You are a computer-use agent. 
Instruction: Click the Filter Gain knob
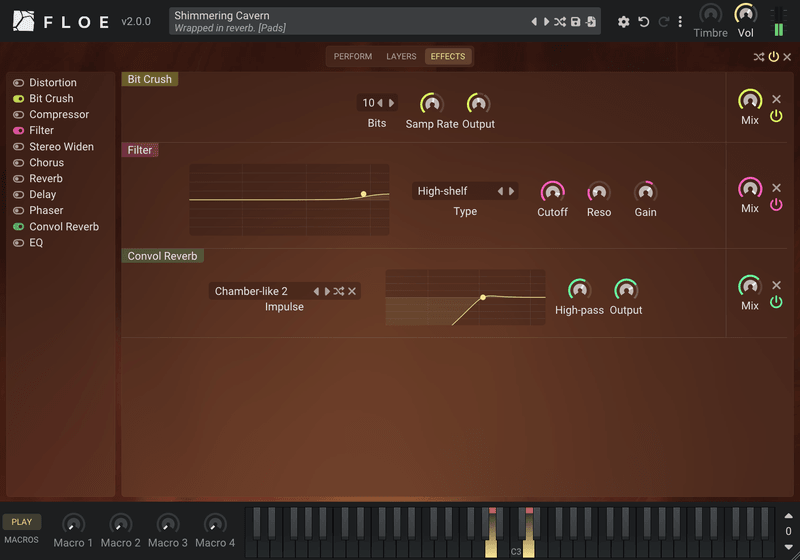[x=645, y=192]
